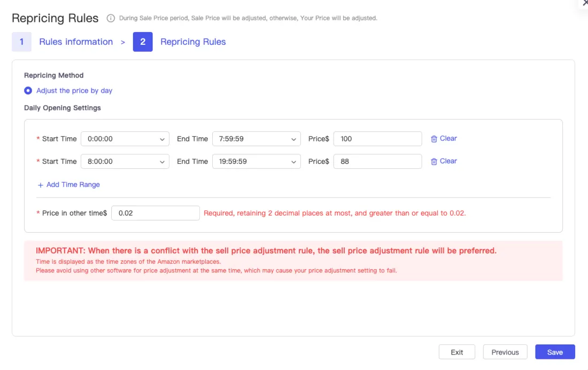588x370 pixels.
Task: Click the trash icon on the second time range
Action: coord(435,161)
